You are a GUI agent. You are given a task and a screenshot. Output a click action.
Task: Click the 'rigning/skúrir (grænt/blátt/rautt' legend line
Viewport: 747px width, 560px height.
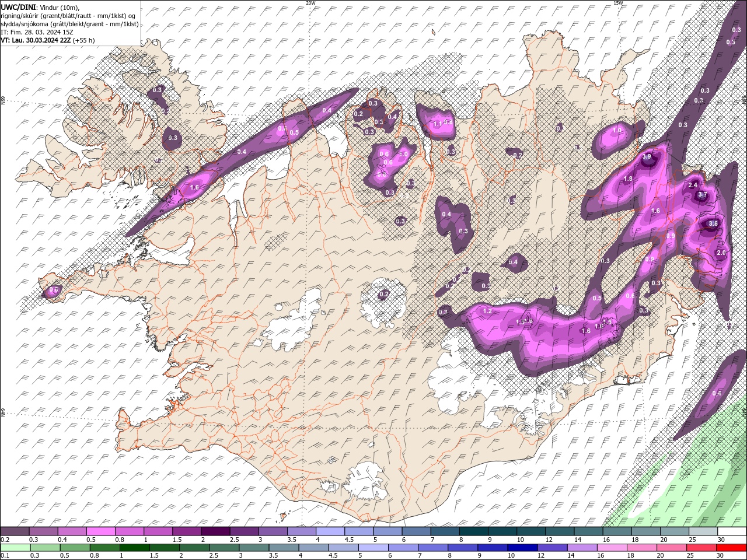(69, 16)
